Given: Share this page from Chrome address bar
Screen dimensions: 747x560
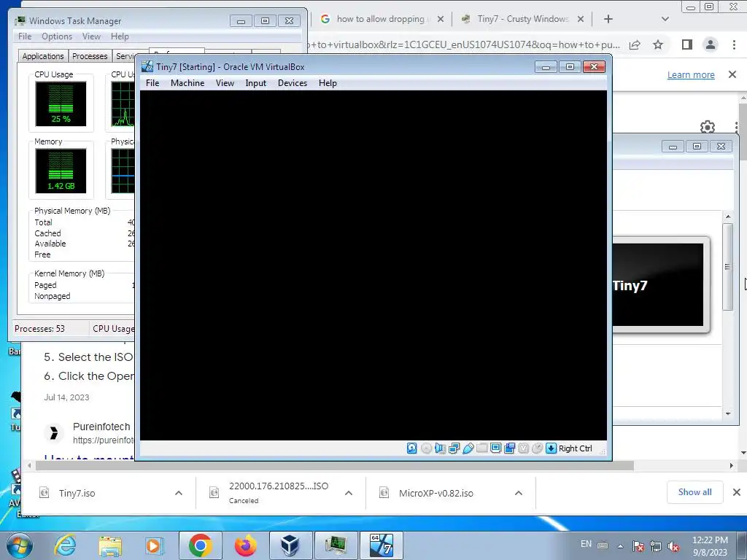Looking at the screenshot, I should pos(635,44).
